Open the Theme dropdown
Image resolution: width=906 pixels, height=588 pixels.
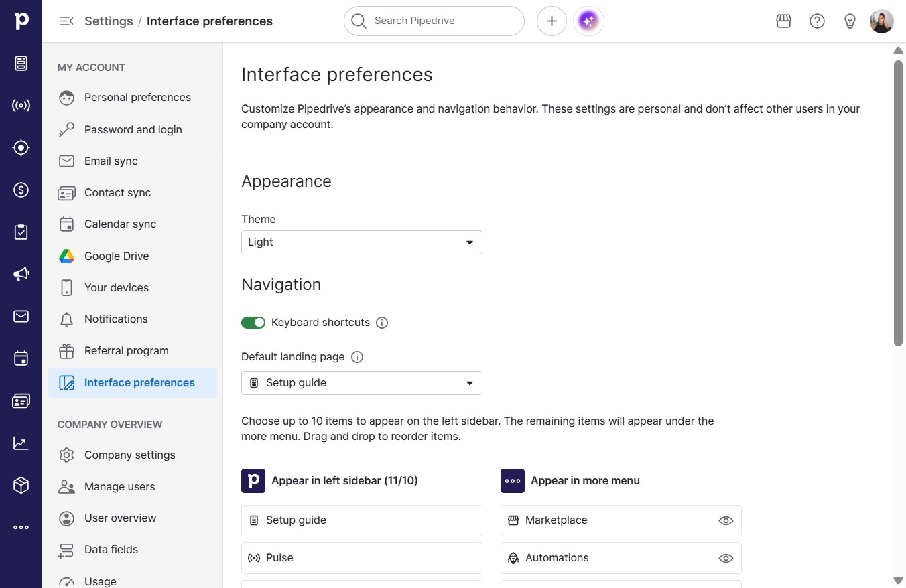[362, 242]
